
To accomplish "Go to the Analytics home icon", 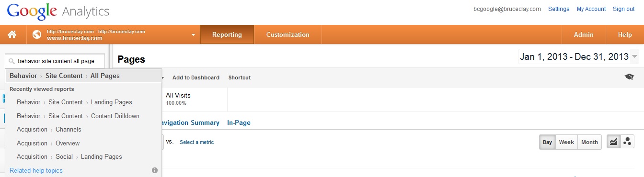I will 12,34.
